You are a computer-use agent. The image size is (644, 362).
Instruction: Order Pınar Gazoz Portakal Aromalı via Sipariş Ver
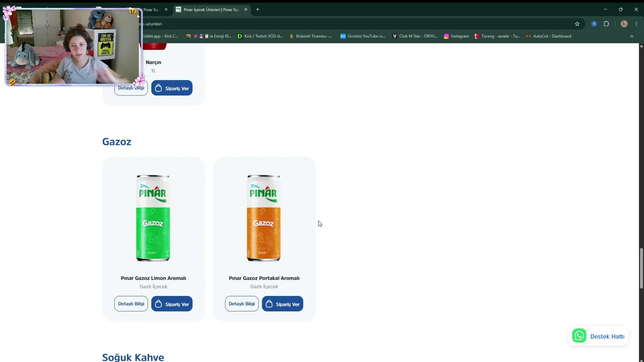[x=282, y=304]
